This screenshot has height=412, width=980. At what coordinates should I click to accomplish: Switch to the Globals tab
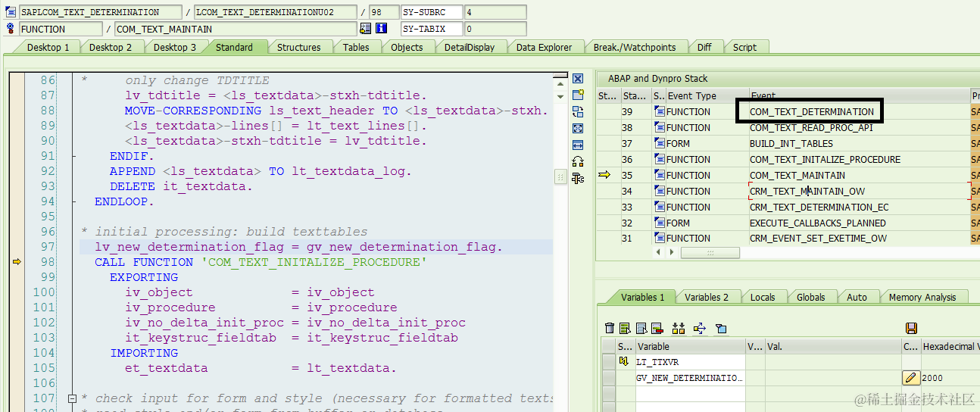click(810, 297)
